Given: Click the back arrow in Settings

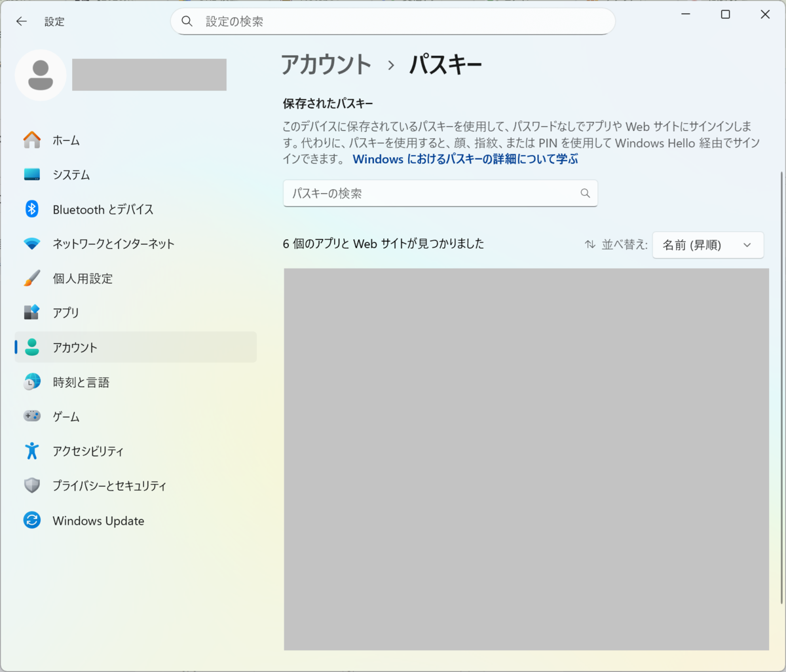Looking at the screenshot, I should tap(21, 21).
